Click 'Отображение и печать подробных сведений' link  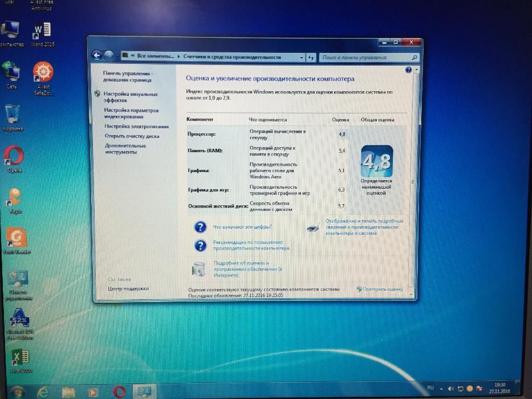coord(364,227)
